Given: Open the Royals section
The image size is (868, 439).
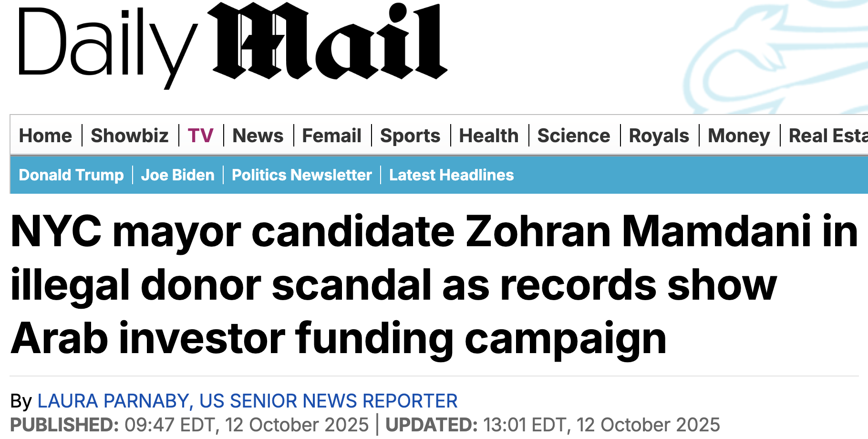Looking at the screenshot, I should pos(659,136).
